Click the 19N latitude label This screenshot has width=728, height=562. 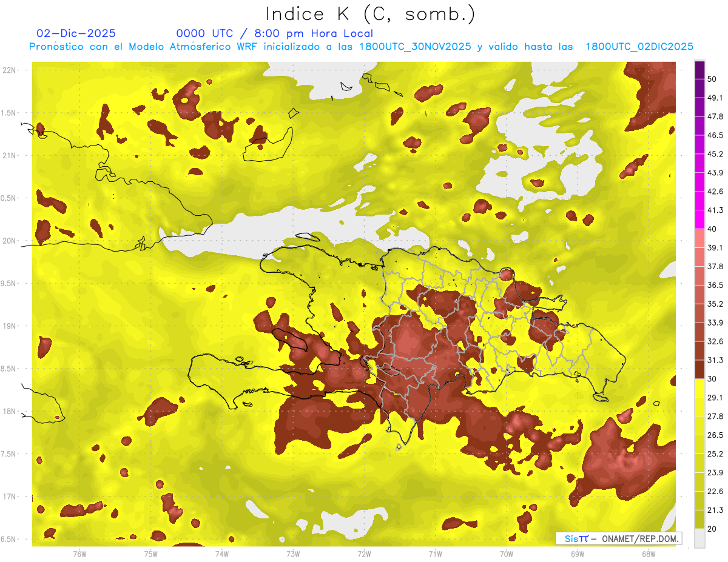(x=9, y=326)
